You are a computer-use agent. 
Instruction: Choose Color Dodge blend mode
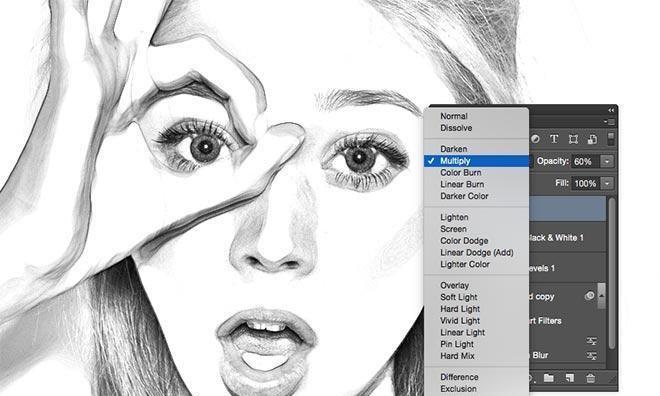point(476,241)
